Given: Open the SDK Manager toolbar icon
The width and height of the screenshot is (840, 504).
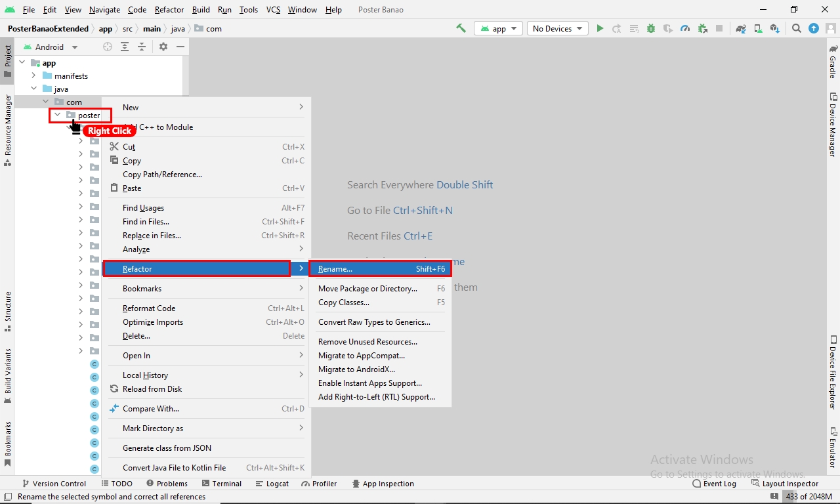Looking at the screenshot, I should [x=775, y=28].
